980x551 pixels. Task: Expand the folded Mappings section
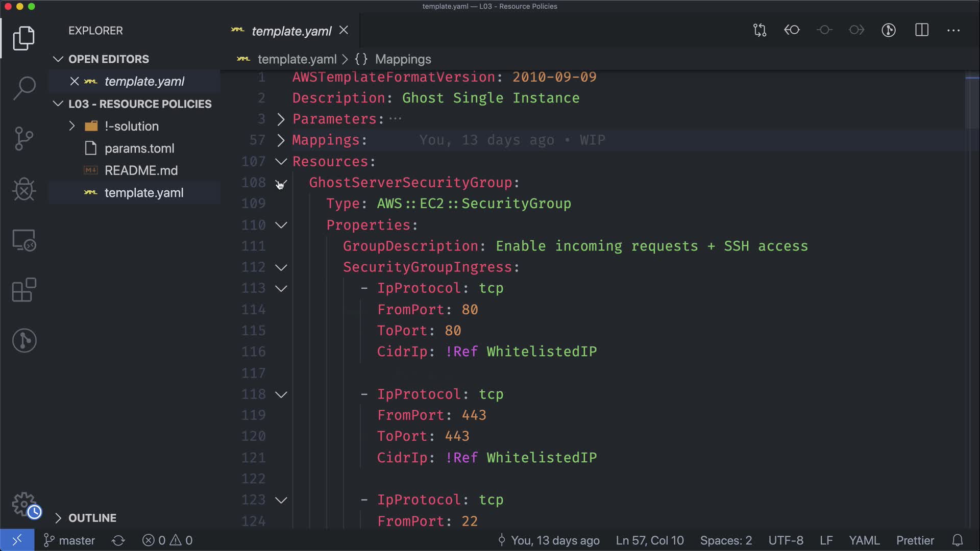[281, 140]
